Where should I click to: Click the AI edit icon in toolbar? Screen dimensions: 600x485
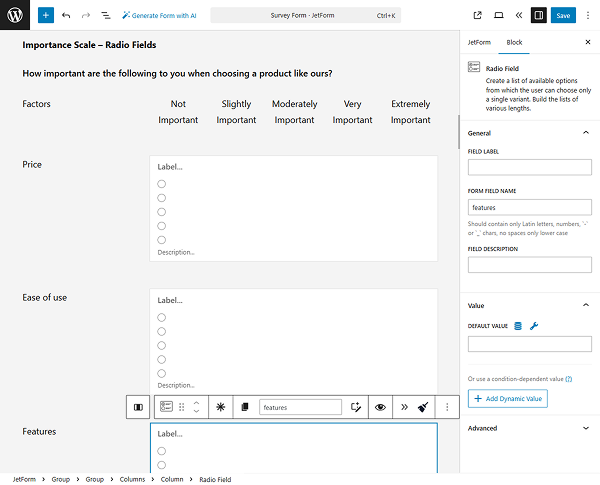(x=356, y=407)
